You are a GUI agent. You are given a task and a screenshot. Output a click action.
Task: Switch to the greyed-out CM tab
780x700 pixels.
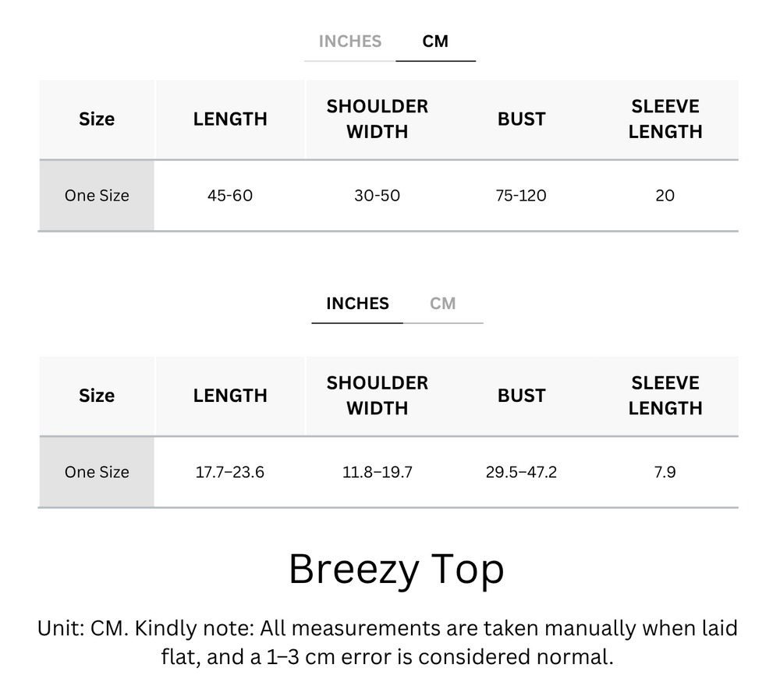click(442, 304)
